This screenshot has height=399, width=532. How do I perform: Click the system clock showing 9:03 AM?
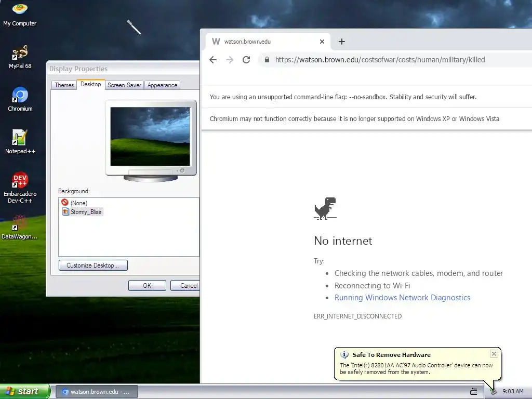[513, 391]
